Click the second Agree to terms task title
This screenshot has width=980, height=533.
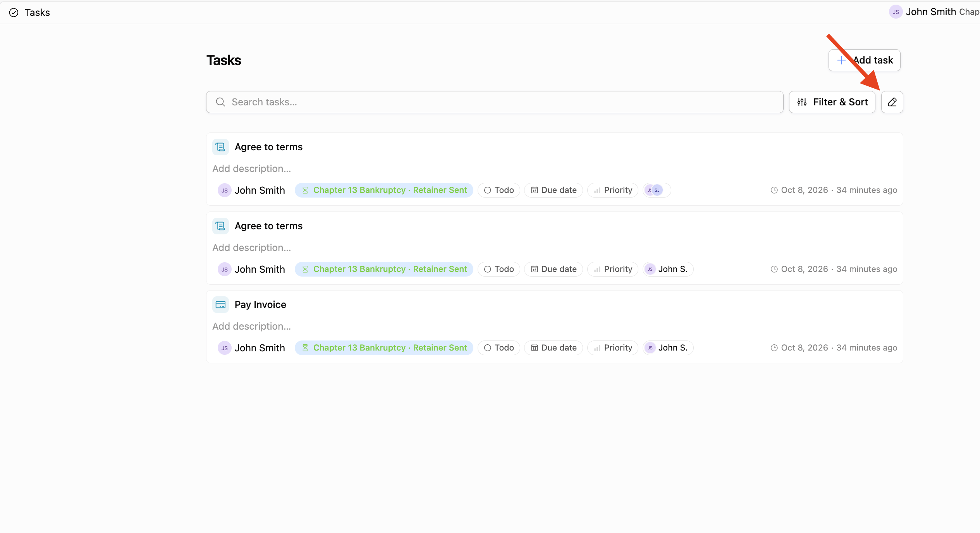[268, 226]
